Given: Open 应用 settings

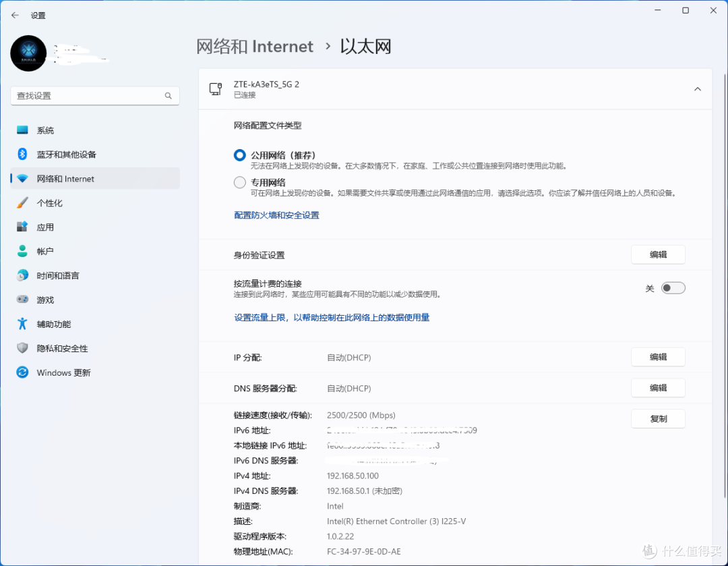Looking at the screenshot, I should [95, 227].
